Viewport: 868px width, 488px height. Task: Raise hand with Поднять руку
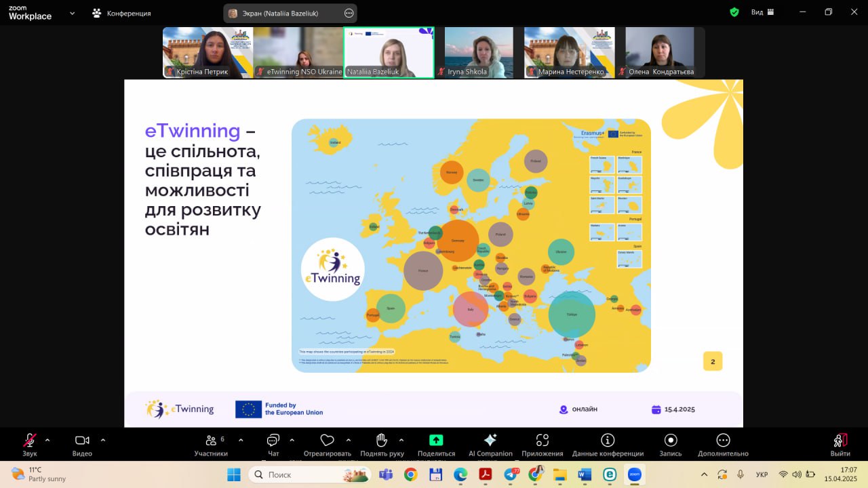[382, 445]
